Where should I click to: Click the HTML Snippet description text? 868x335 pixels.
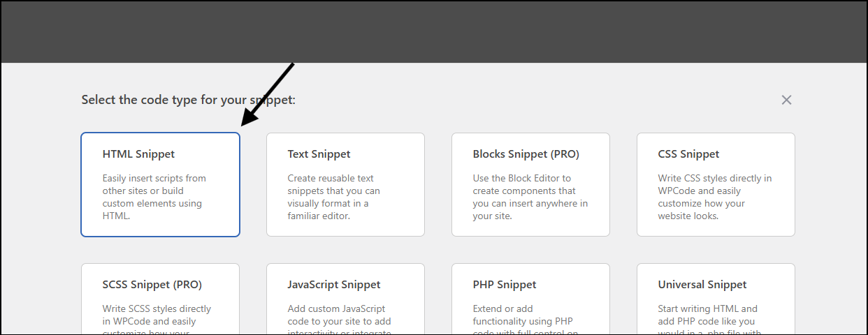click(154, 197)
